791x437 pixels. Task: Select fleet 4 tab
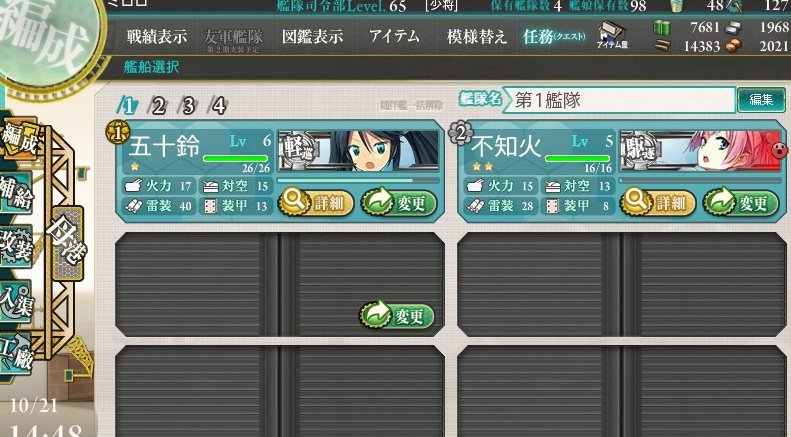(218, 105)
